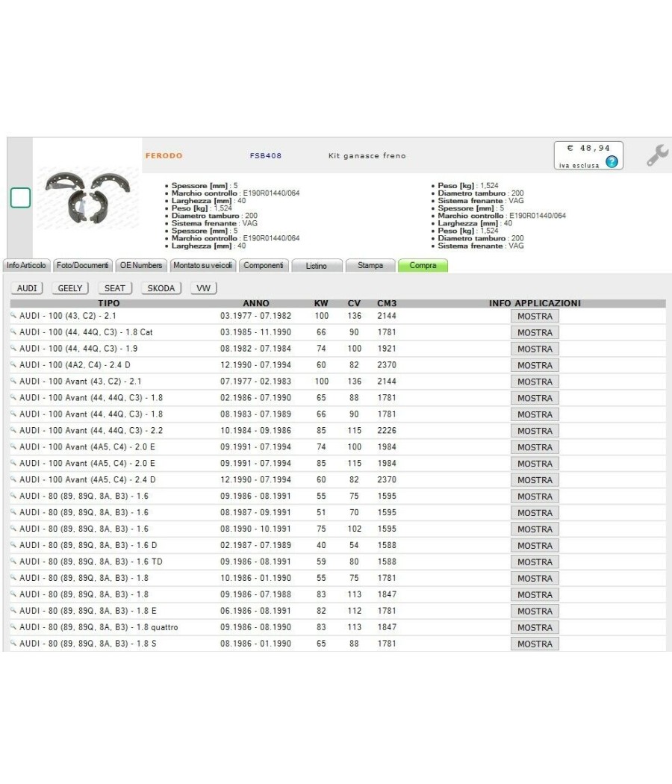
Task: Click the INFO APPLICAZIONI column header
Action: pyautogui.click(x=535, y=303)
